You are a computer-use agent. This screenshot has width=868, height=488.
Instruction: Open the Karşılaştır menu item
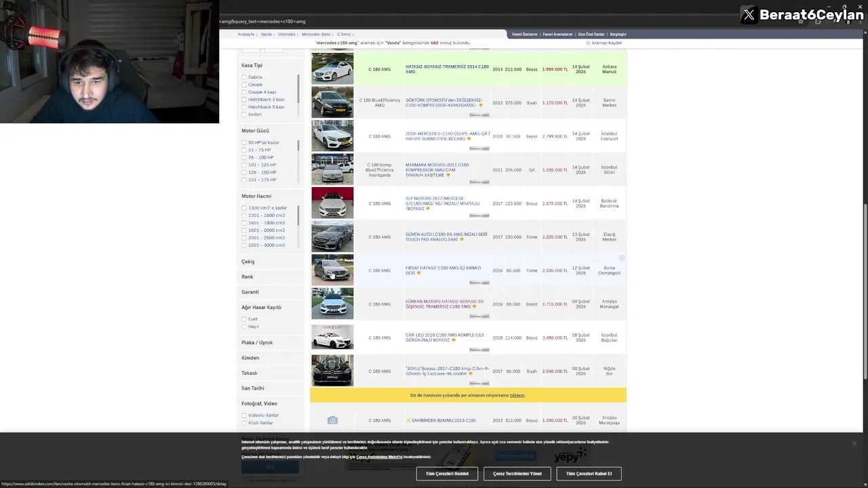pyautogui.click(x=618, y=34)
